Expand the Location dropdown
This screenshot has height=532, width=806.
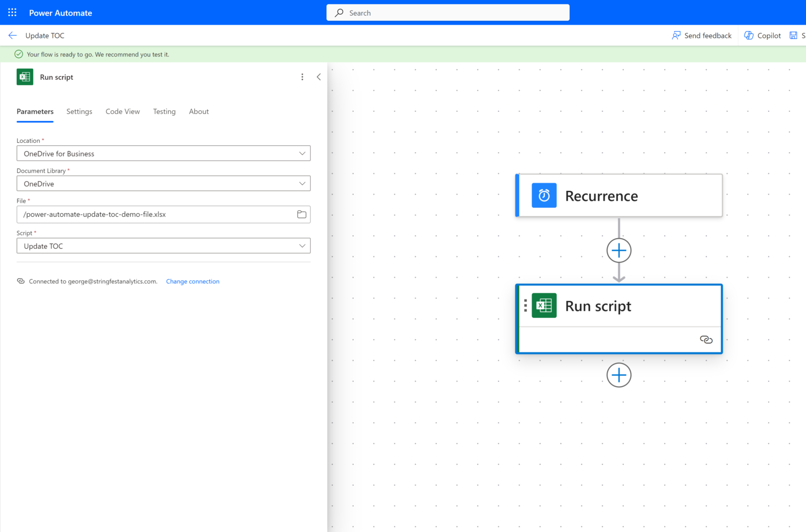point(164,153)
